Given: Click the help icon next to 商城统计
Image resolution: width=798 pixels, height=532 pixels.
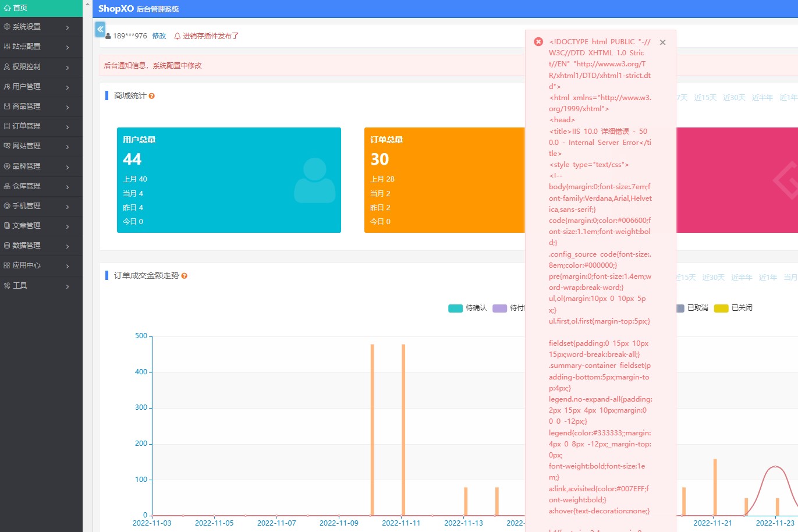Looking at the screenshot, I should pyautogui.click(x=152, y=96).
